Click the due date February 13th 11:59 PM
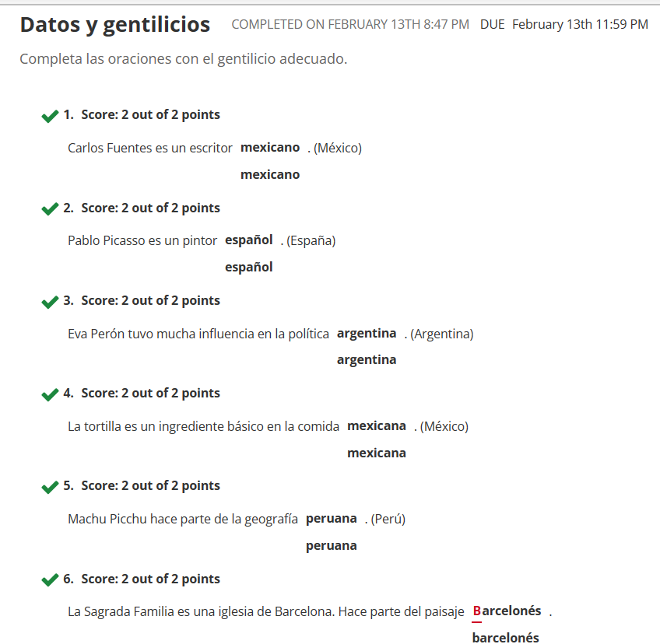The height and width of the screenshot is (644, 660). coord(580,24)
